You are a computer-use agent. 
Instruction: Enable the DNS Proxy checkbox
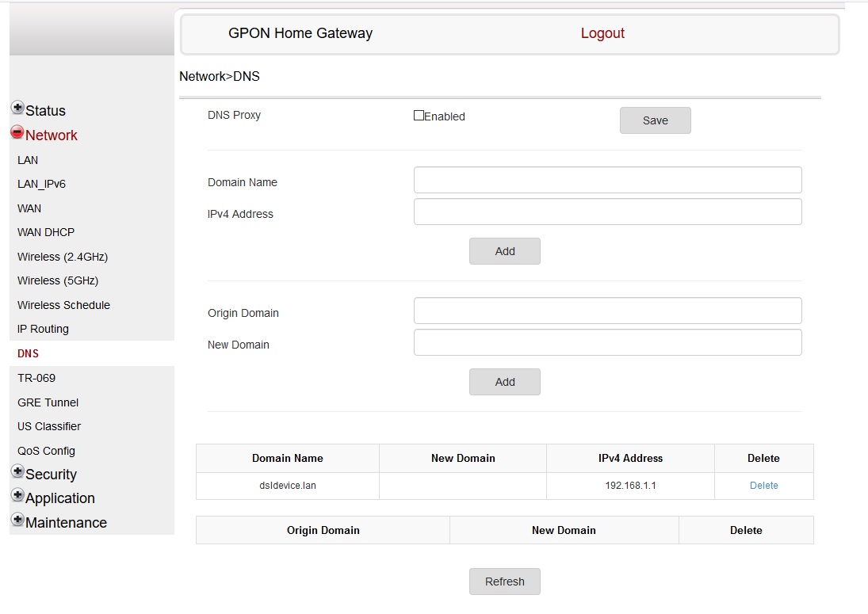click(419, 116)
